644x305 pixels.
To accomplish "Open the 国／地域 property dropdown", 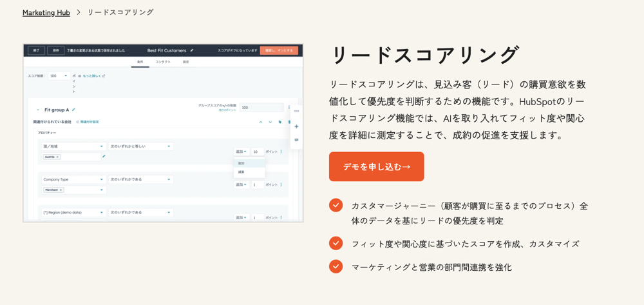I will point(74,146).
